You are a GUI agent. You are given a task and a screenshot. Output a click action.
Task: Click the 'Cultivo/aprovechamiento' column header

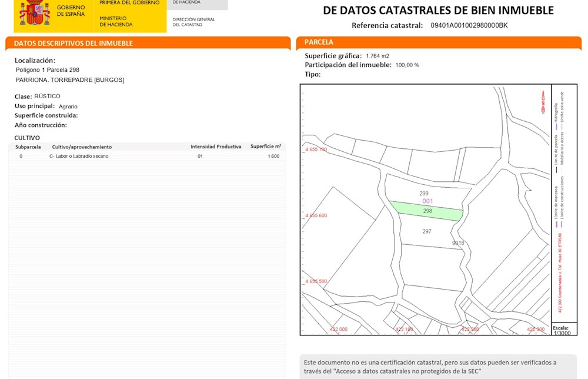click(82, 147)
